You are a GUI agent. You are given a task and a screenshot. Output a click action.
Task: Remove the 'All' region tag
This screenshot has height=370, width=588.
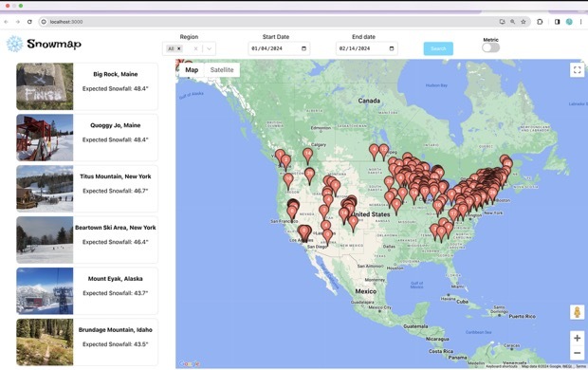[179, 48]
